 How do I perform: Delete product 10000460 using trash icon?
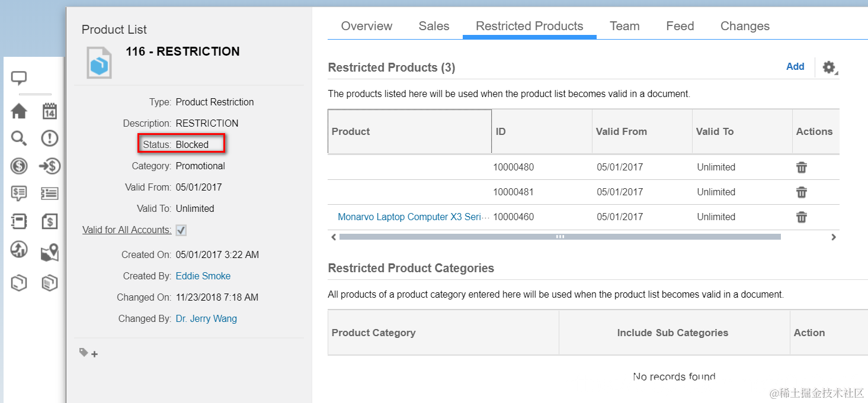pyautogui.click(x=802, y=217)
